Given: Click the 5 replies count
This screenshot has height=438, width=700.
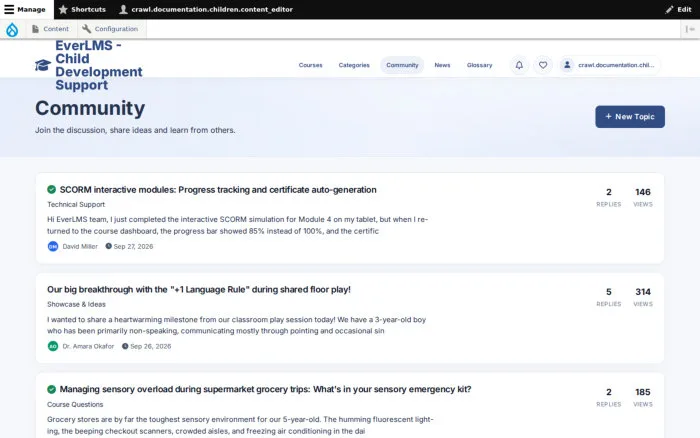Looking at the screenshot, I should (x=608, y=292).
